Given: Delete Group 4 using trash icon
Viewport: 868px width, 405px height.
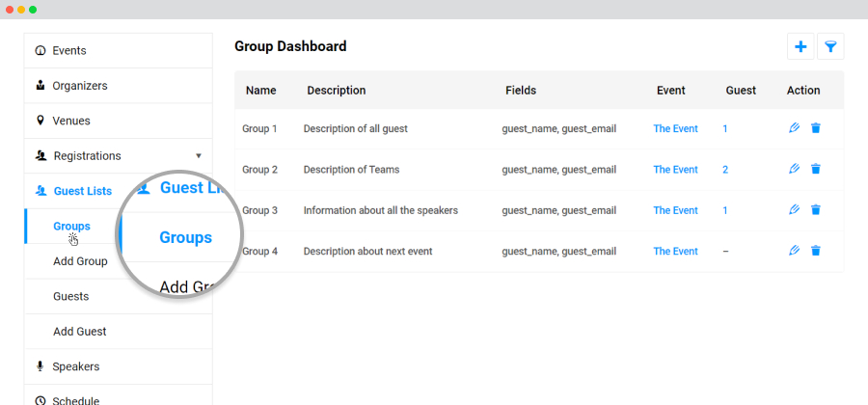Looking at the screenshot, I should click(815, 251).
